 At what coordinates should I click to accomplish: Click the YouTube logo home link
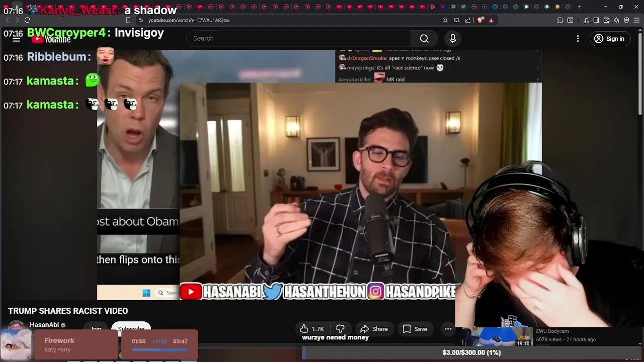coord(51,39)
